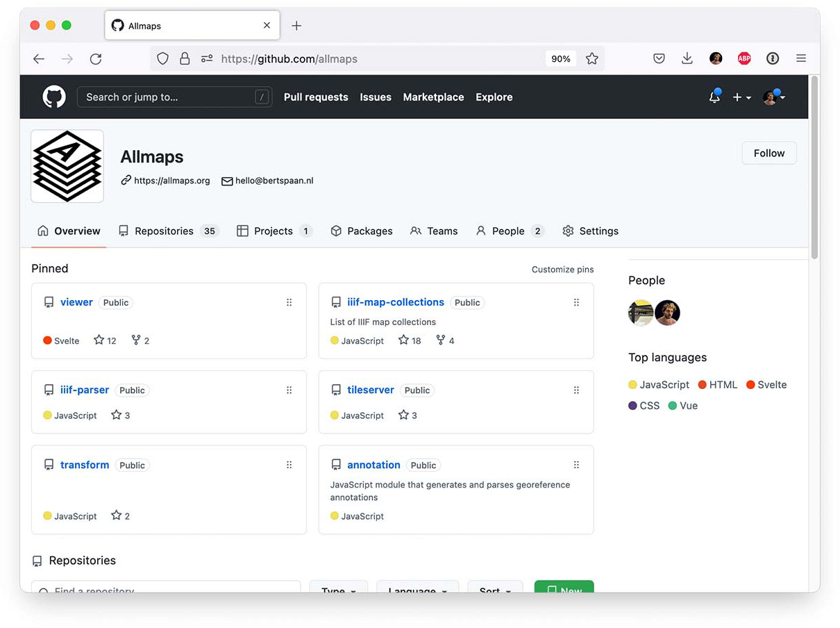
Task: Open the Packages tab
Action: pyautogui.click(x=361, y=231)
